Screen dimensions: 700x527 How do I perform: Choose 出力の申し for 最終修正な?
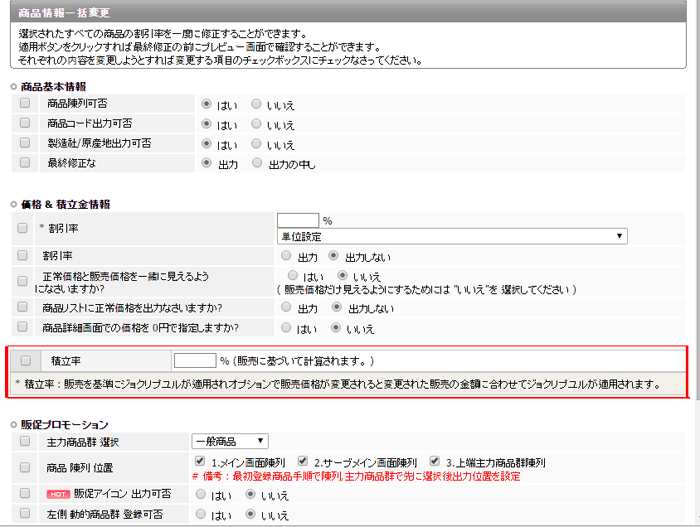click(x=257, y=163)
